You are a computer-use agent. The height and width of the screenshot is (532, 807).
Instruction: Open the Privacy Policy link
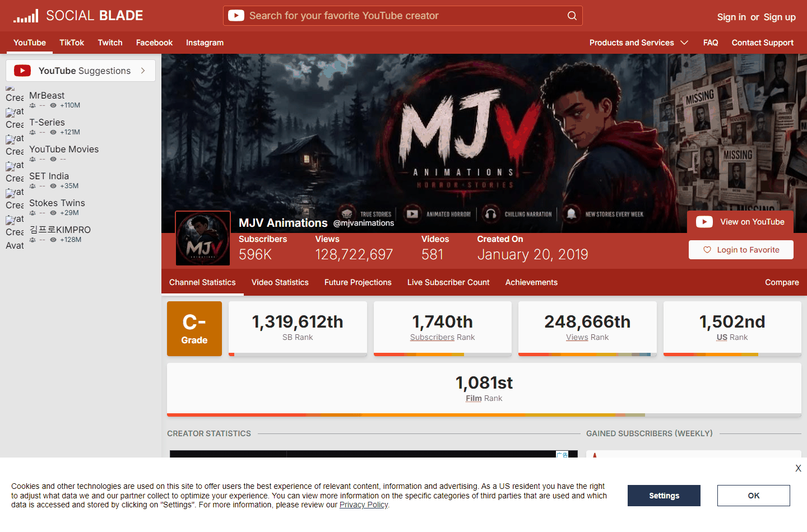tap(364, 505)
